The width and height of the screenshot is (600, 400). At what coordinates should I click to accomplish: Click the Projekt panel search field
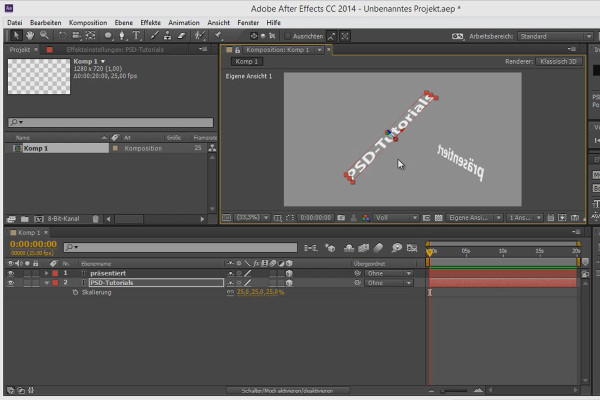pyautogui.click(x=110, y=122)
